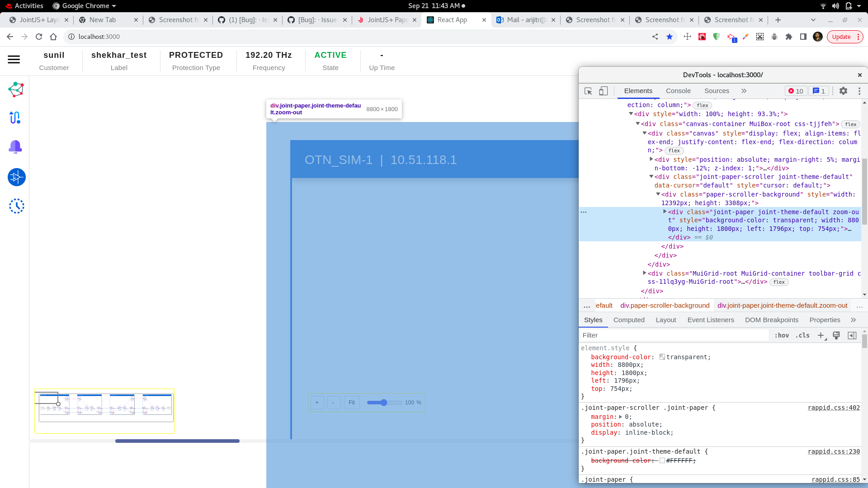
Task: Open notifications via the bell icon
Action: pyautogui.click(x=15, y=147)
